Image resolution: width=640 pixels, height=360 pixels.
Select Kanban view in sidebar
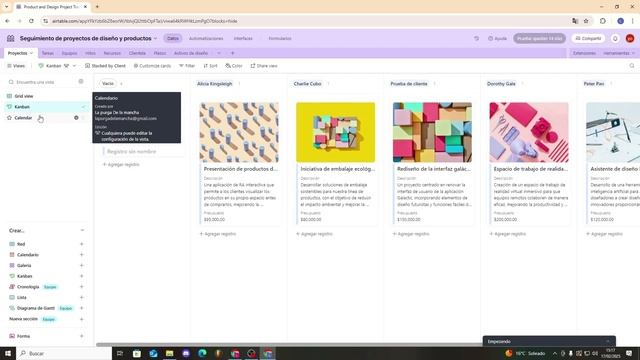coord(46,107)
